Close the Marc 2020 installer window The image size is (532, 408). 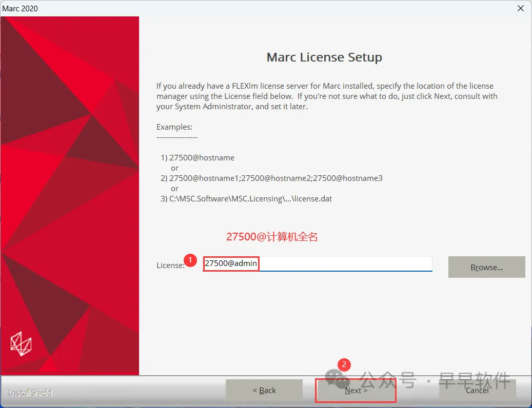coord(521,8)
